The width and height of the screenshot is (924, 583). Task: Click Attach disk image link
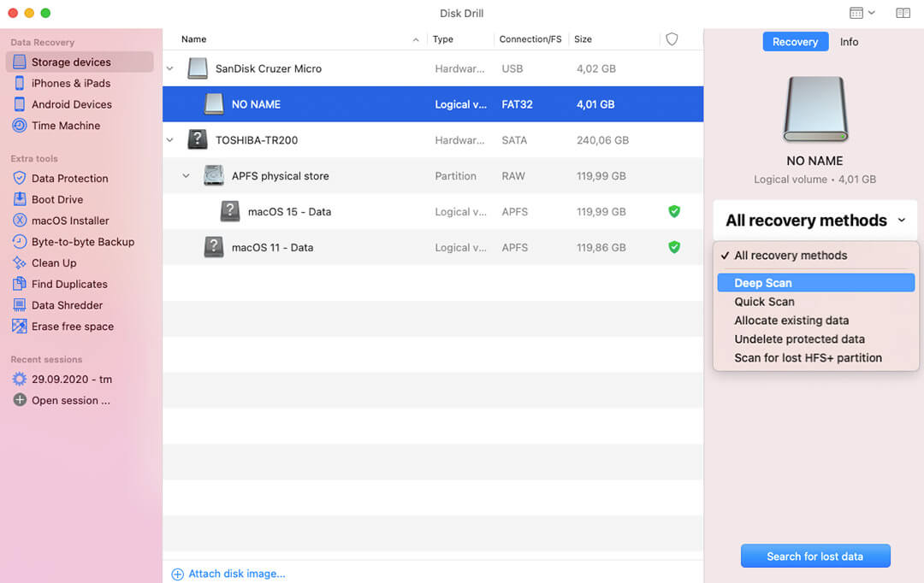(228, 574)
